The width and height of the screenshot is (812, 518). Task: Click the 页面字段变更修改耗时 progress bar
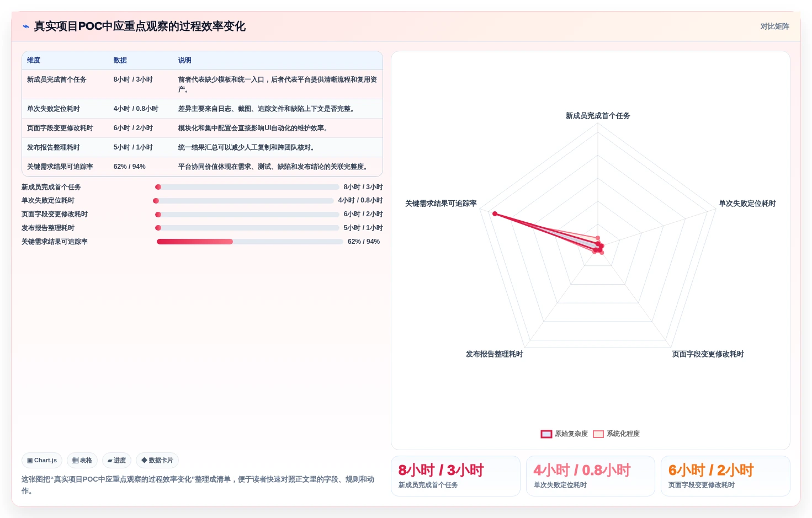tap(247, 214)
